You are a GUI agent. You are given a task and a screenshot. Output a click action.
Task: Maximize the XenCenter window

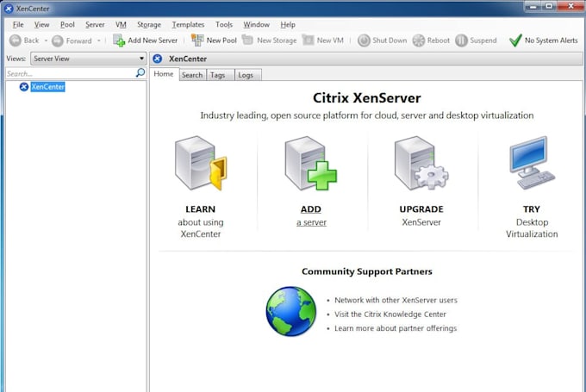tap(550, 6)
